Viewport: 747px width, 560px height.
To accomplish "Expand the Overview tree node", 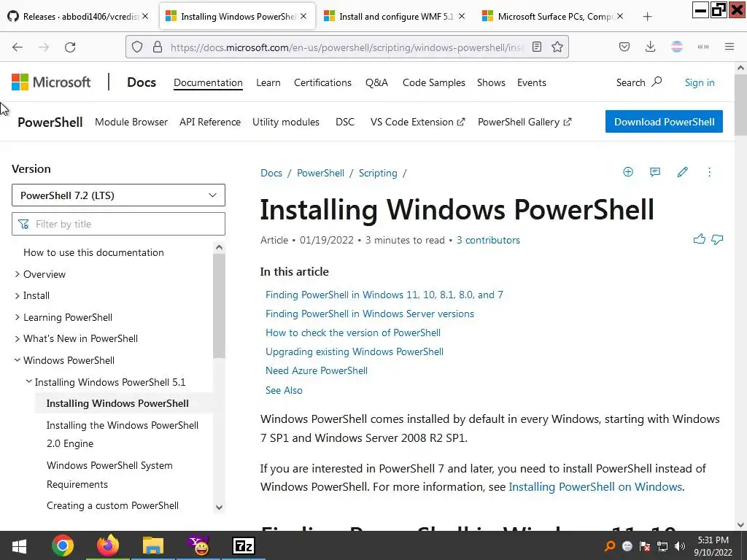I will [18, 274].
